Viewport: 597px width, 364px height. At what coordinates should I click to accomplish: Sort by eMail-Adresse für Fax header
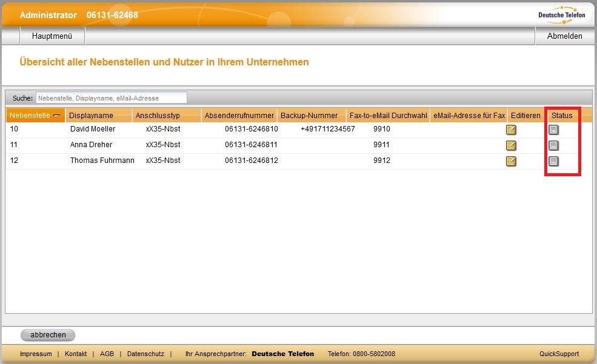coord(469,115)
